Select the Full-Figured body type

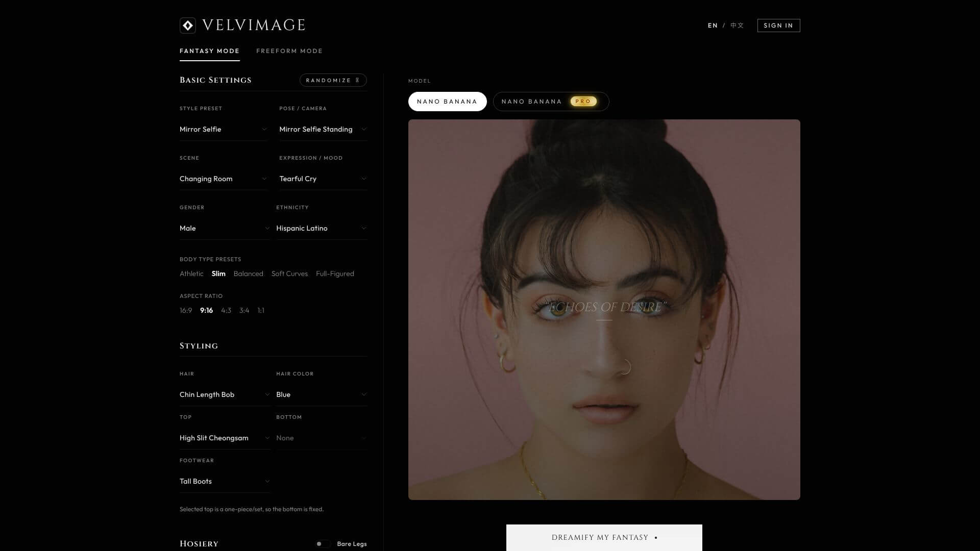pyautogui.click(x=335, y=274)
